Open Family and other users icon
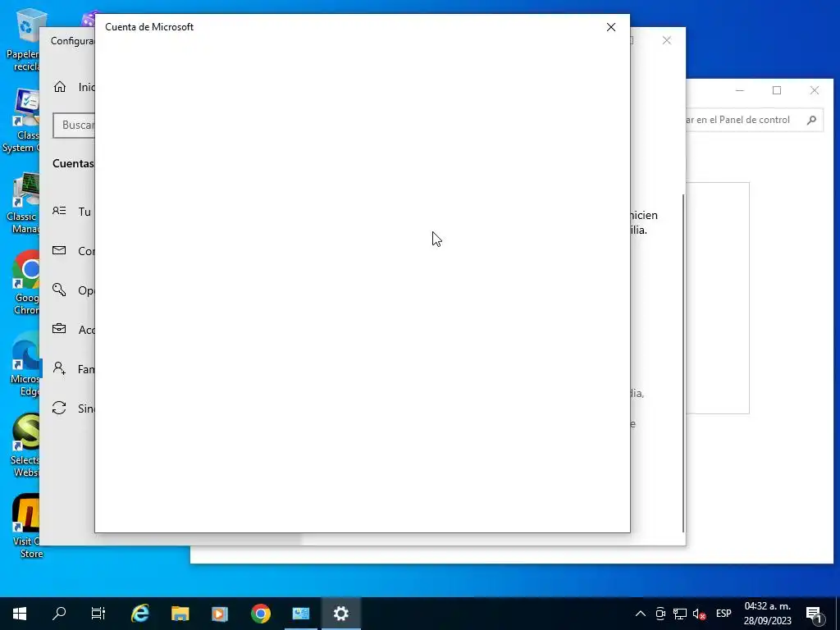840x630 pixels. pyautogui.click(x=59, y=368)
